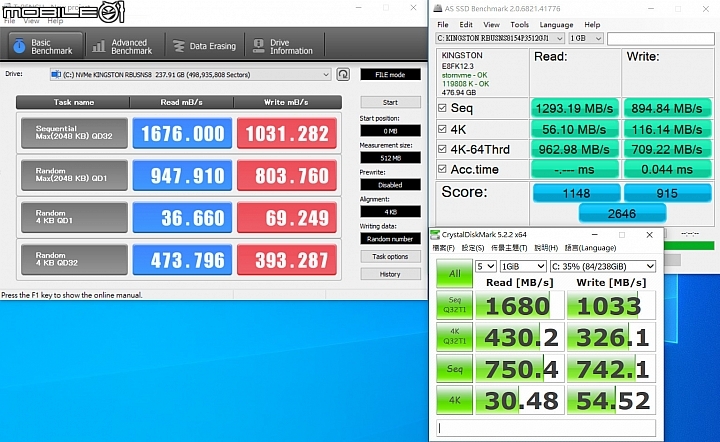
Task: Open the NVMe KINGSTON drive dropdown
Action: point(190,74)
